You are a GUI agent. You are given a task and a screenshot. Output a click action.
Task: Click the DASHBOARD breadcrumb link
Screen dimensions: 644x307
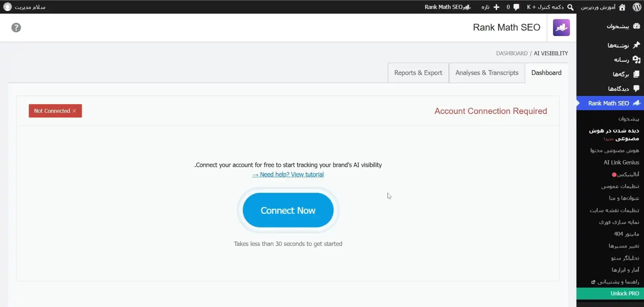tap(512, 53)
